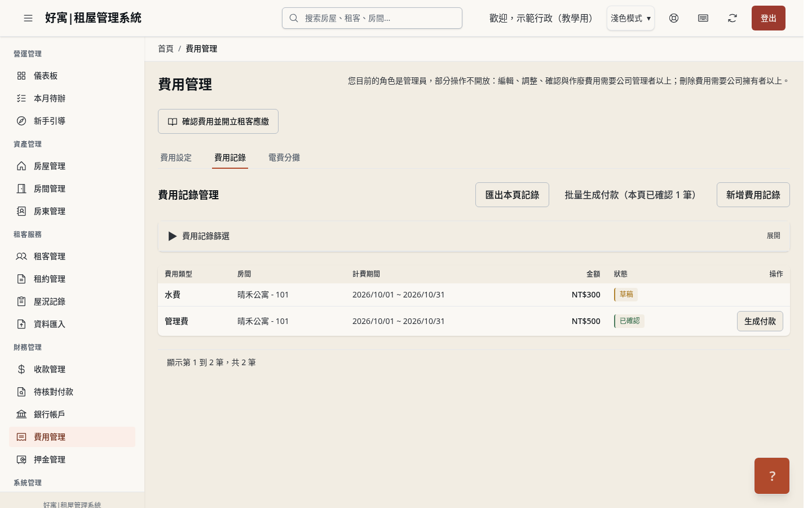The image size is (812, 508).
Task: Click the 已確認 status badge
Action: pyautogui.click(x=629, y=321)
